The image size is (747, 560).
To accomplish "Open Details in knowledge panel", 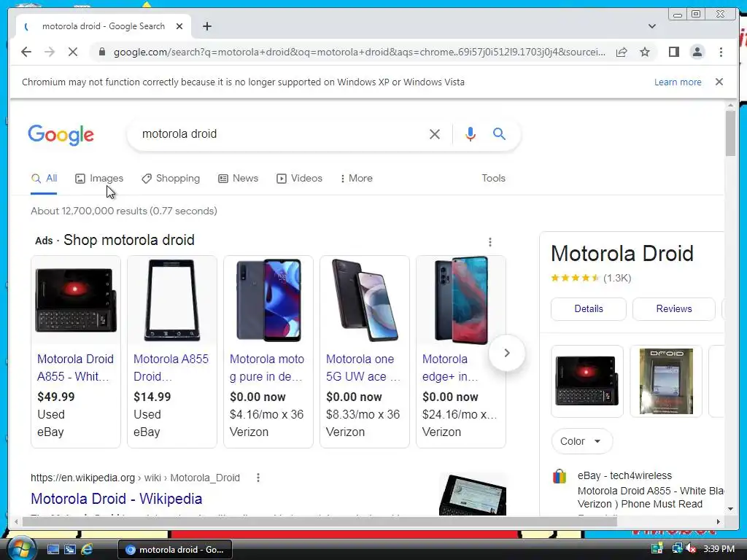I will pos(589,309).
